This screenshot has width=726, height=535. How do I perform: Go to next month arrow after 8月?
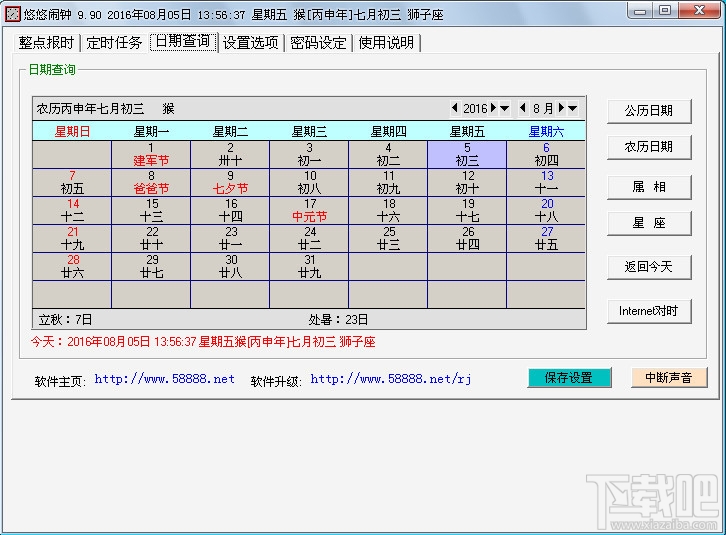[x=561, y=108]
